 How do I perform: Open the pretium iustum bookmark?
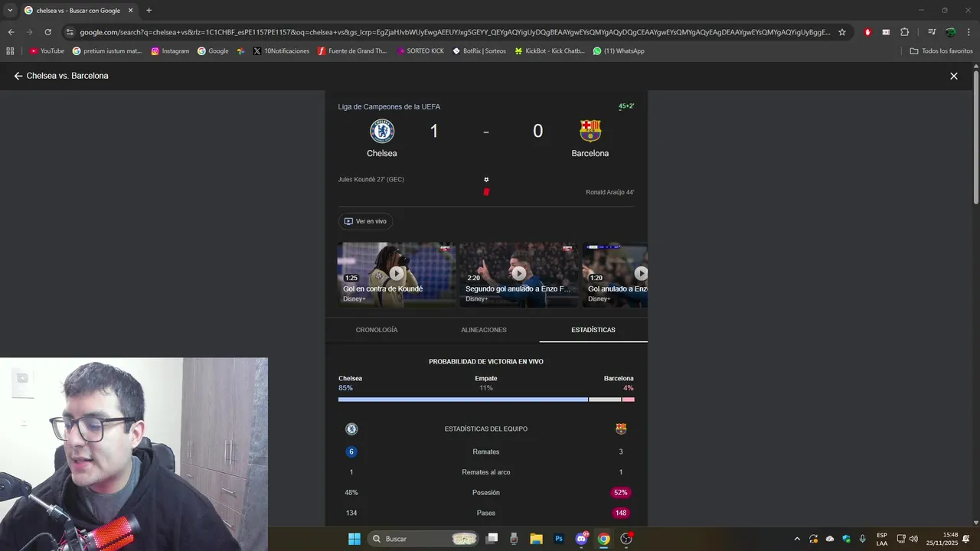pos(107,51)
